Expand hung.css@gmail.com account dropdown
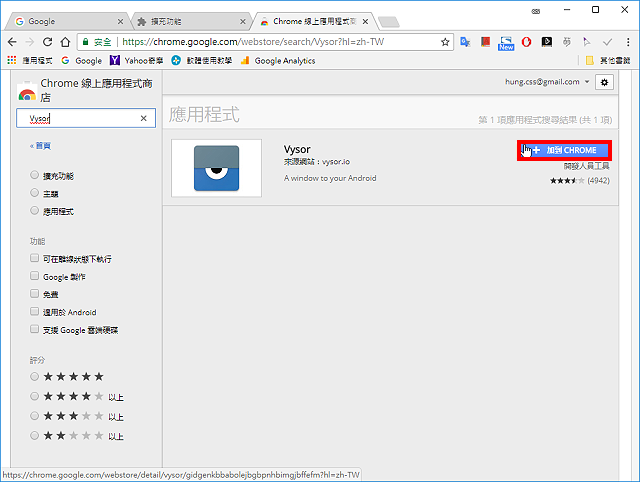640x482 pixels. coord(547,82)
